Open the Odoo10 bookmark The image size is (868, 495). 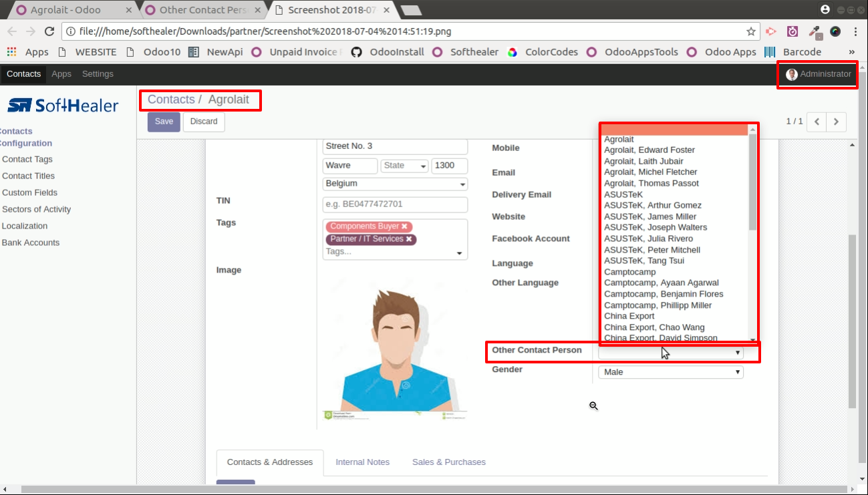[x=153, y=51]
